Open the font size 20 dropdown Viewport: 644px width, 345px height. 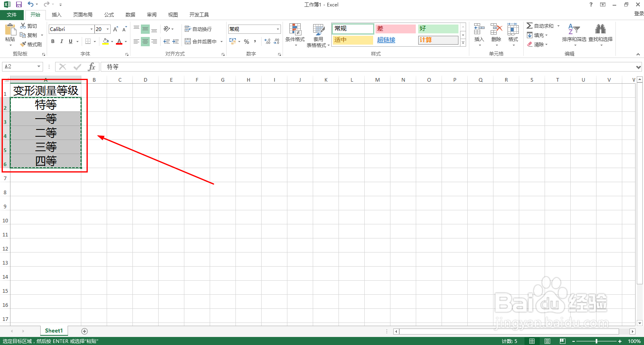(107, 29)
